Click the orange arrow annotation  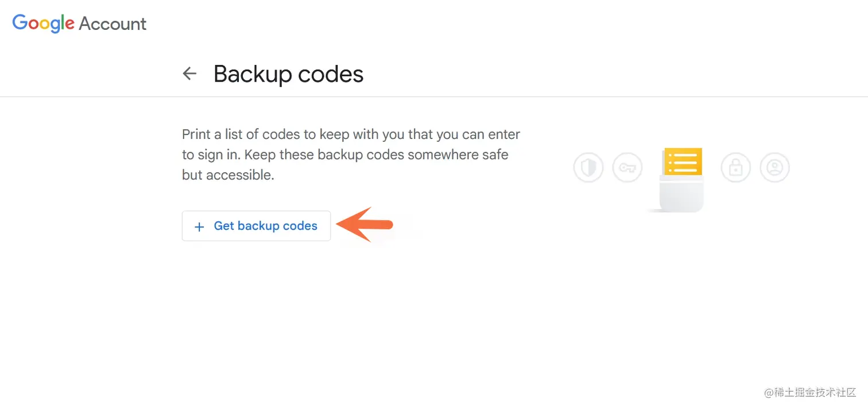coord(365,225)
